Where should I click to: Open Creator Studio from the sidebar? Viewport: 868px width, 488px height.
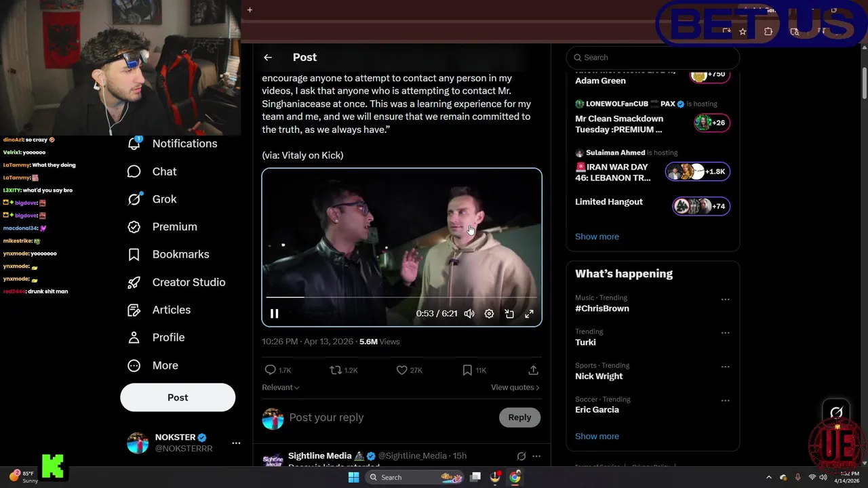pos(176,282)
